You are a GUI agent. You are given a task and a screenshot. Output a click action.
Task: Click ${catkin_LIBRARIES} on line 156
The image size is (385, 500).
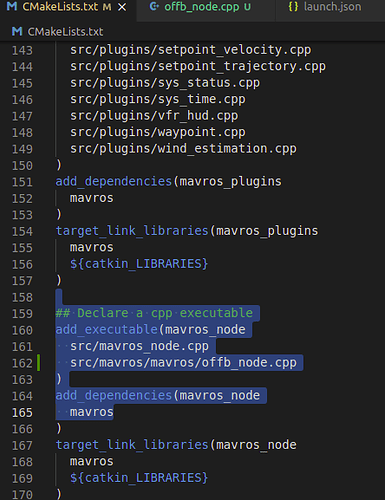(139, 264)
